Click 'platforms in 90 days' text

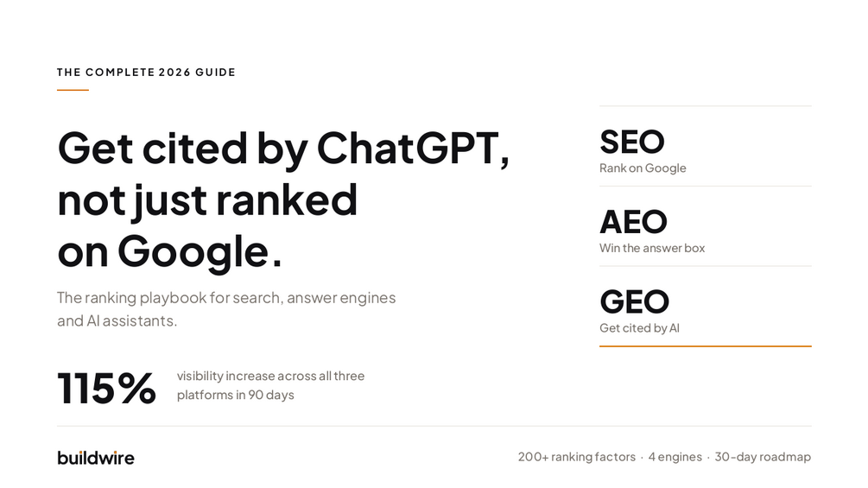click(x=235, y=395)
